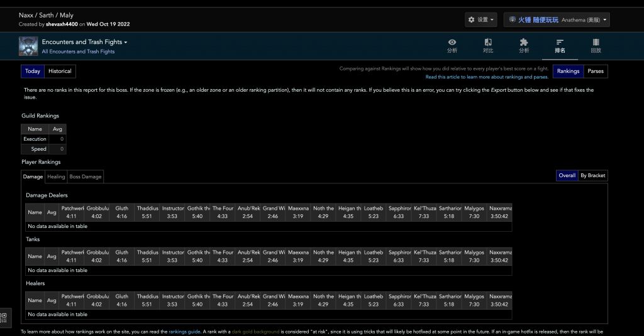Click the QR code icon at bottom left

(x=4, y=317)
